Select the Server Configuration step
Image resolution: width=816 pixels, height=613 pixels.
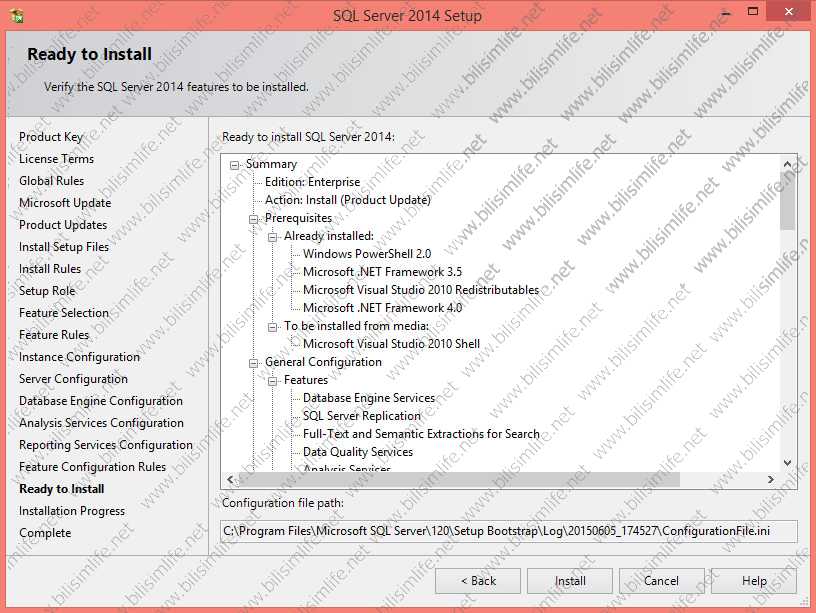[x=73, y=379]
